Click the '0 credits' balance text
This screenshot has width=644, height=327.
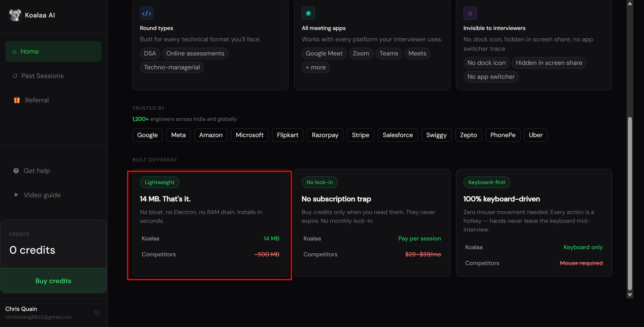pyautogui.click(x=32, y=250)
